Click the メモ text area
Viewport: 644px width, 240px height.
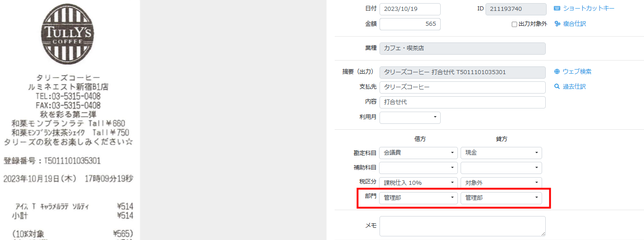pyautogui.click(x=462, y=226)
